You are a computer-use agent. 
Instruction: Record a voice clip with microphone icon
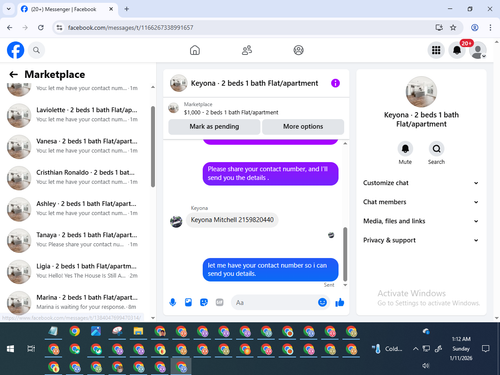point(173,302)
